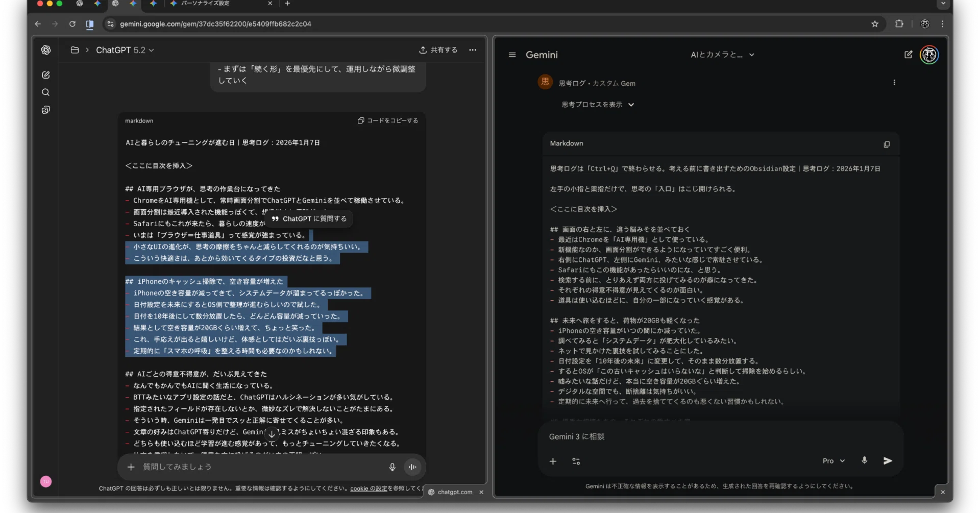Close the パーソナライズ設定 tab
980x513 pixels.
[270, 4]
